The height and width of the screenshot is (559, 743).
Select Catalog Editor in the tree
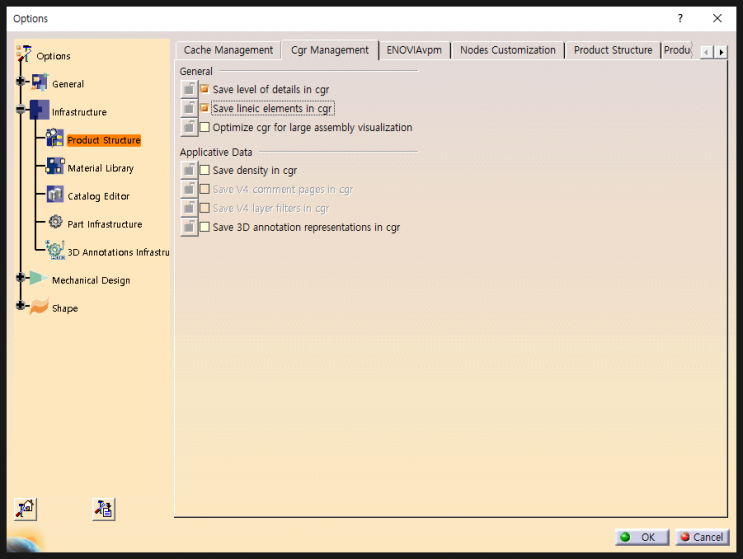pos(98,196)
